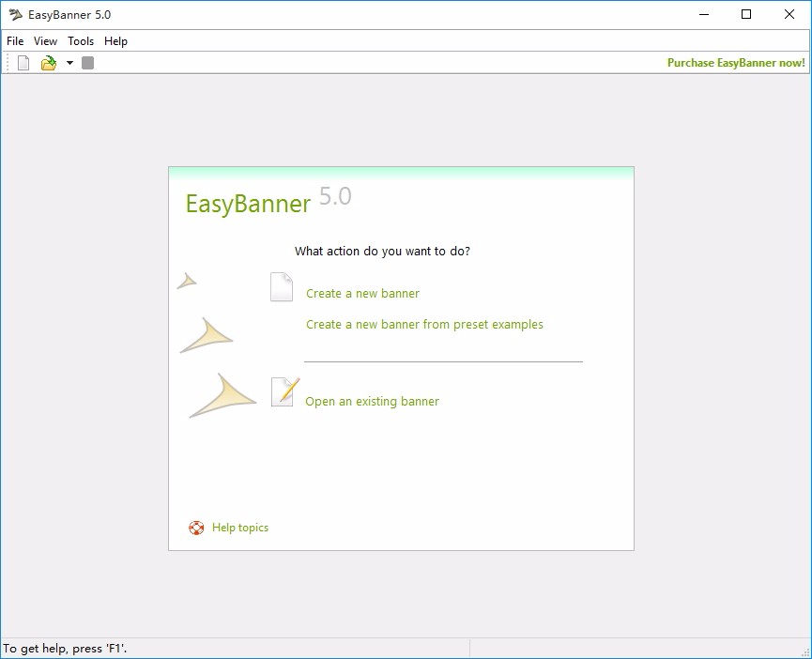The width and height of the screenshot is (812, 659).
Task: Minimize the EasyBanner window
Action: (x=704, y=14)
